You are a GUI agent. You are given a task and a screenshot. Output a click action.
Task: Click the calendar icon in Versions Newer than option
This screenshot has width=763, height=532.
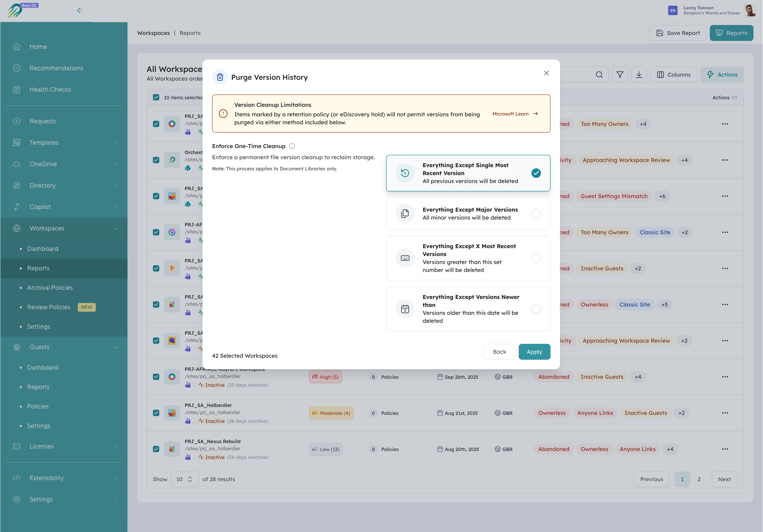pos(405,309)
